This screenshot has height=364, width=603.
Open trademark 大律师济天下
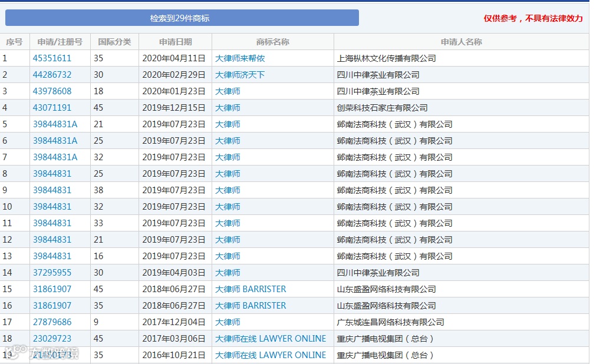click(x=240, y=75)
